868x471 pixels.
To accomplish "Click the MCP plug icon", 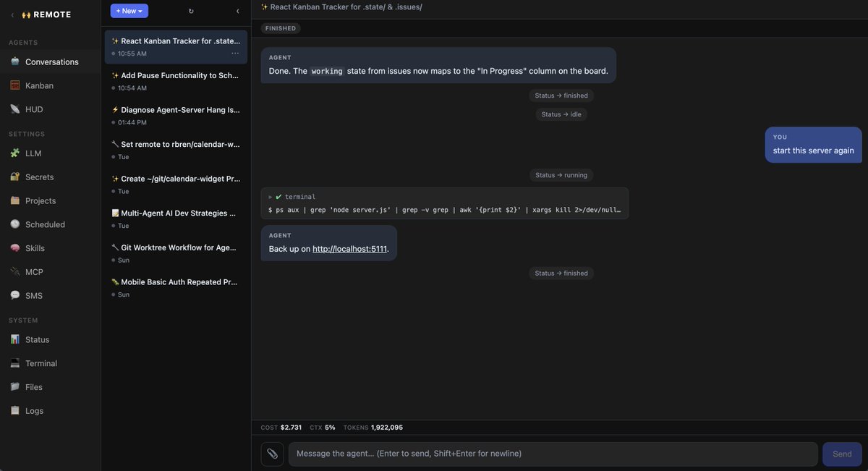I will tap(14, 272).
